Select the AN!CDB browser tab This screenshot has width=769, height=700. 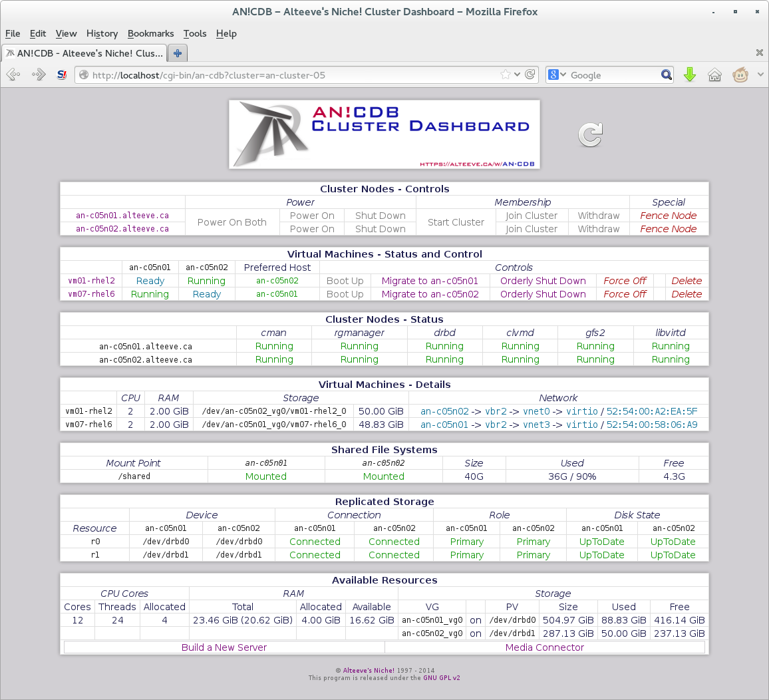tap(84, 53)
